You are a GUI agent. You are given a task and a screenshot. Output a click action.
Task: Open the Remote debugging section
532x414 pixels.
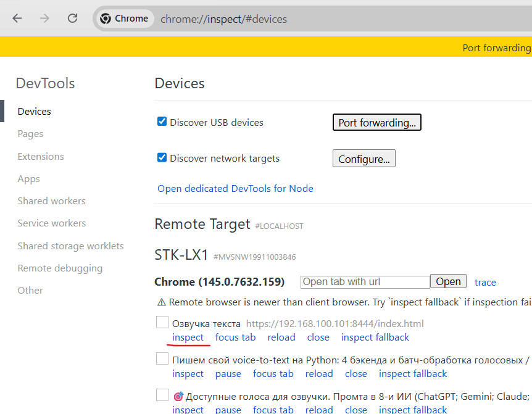click(x=60, y=268)
